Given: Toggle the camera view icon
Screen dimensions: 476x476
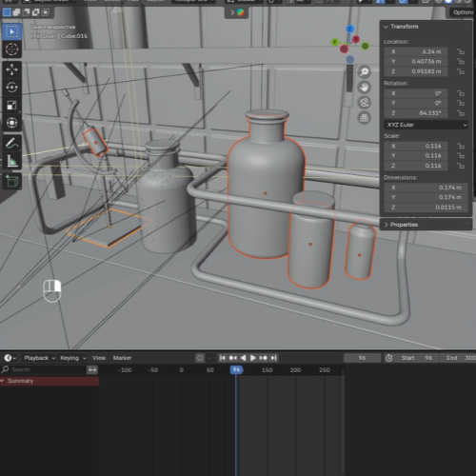Looking at the screenshot, I should pos(365,103).
